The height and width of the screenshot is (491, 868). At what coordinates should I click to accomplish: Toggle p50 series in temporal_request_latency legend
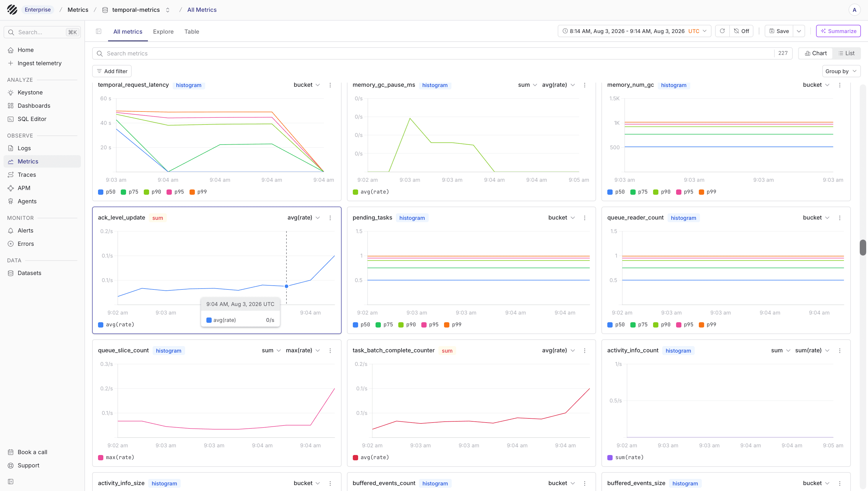(107, 192)
